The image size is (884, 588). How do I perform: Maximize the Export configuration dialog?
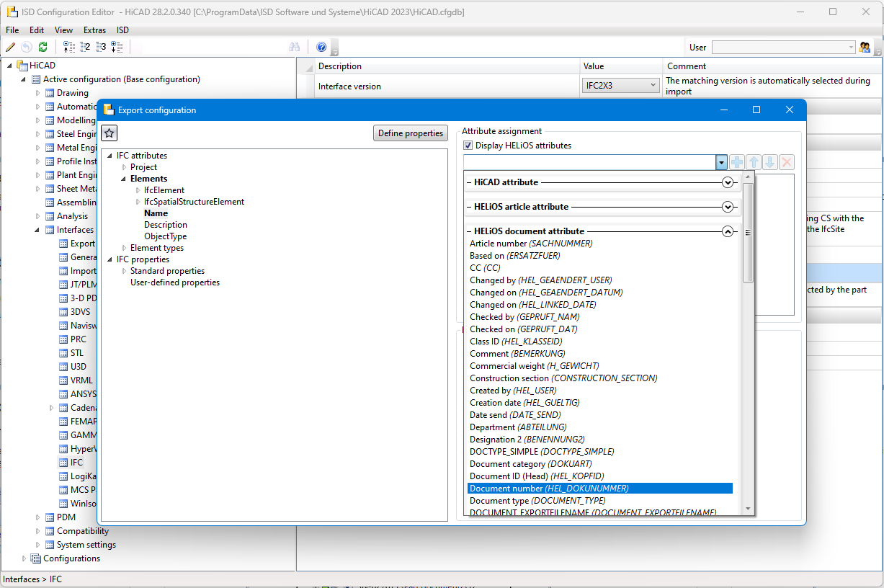click(756, 110)
